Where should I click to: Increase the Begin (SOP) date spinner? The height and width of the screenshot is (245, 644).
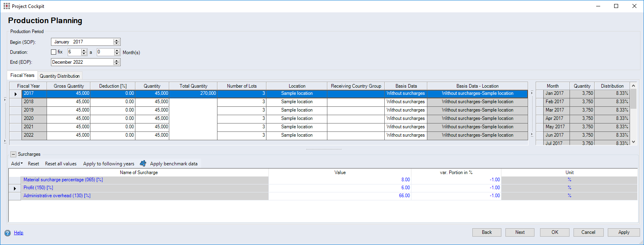click(x=116, y=40)
